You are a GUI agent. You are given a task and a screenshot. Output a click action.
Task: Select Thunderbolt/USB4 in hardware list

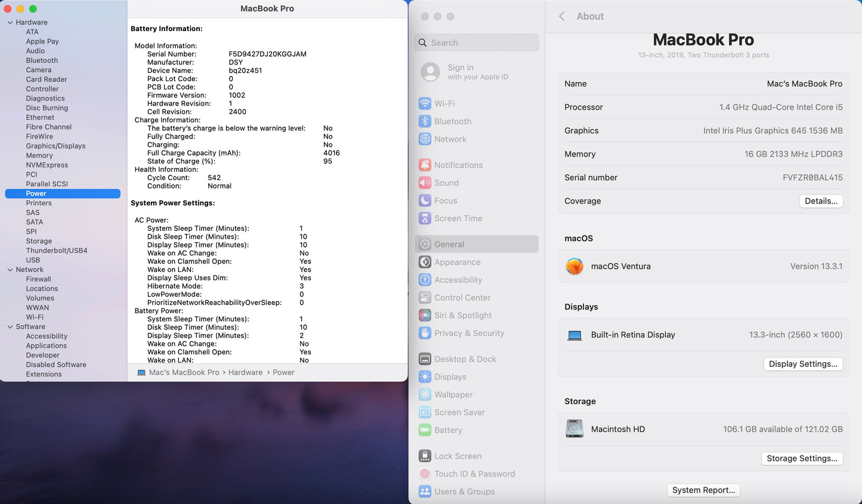pyautogui.click(x=57, y=251)
